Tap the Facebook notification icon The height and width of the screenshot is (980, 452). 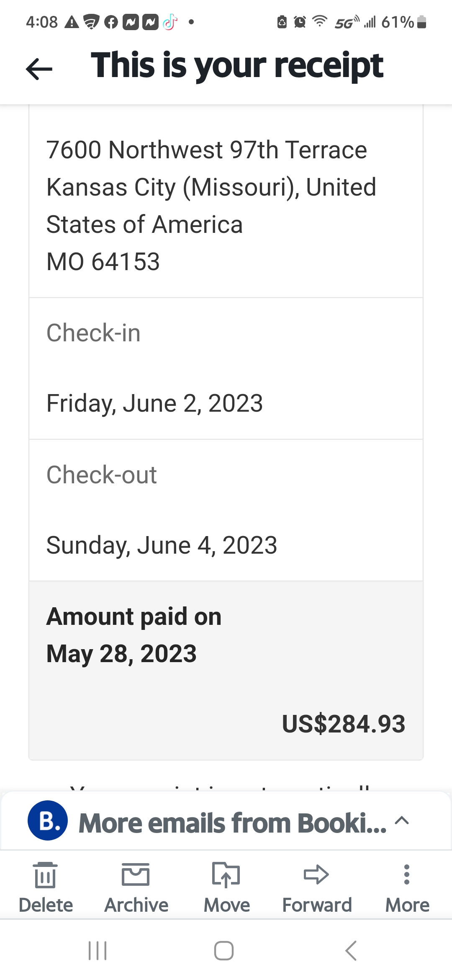[x=111, y=22]
